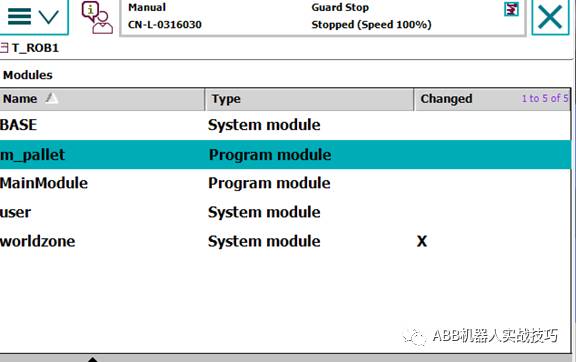Viewport: 576px width, 362px height.
Task: Open the status bar showing Guard Stop
Action: (323, 17)
